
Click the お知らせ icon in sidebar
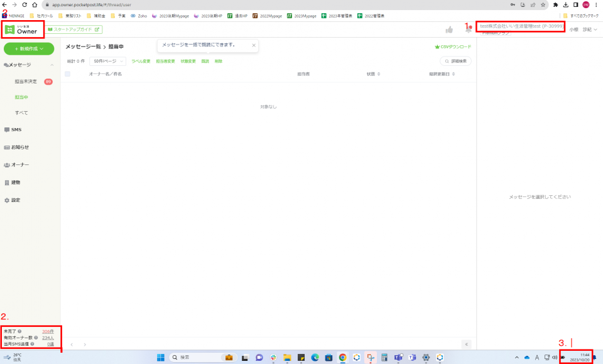pyautogui.click(x=6, y=147)
